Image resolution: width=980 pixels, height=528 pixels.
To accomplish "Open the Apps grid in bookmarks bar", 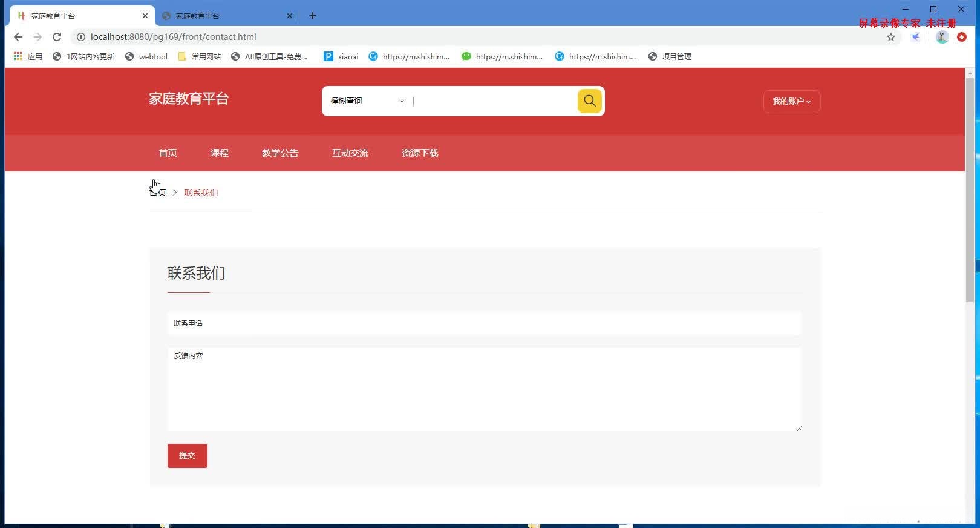I will [28, 56].
